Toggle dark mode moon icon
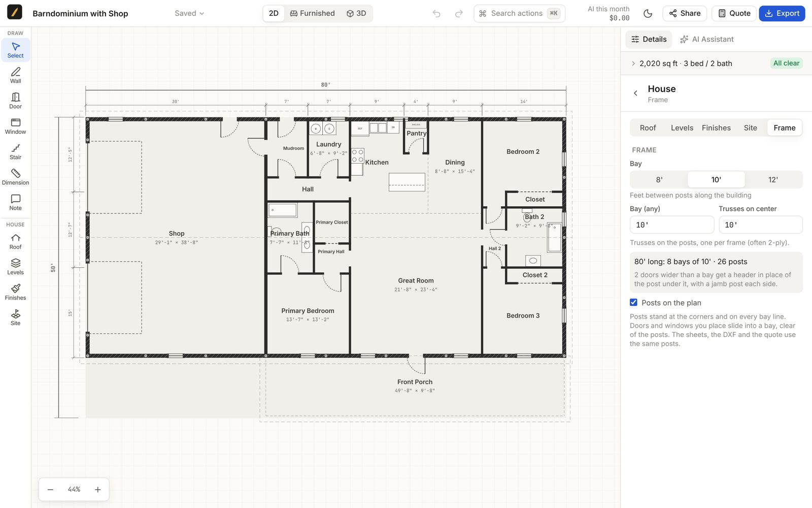The image size is (812, 508). (648, 14)
